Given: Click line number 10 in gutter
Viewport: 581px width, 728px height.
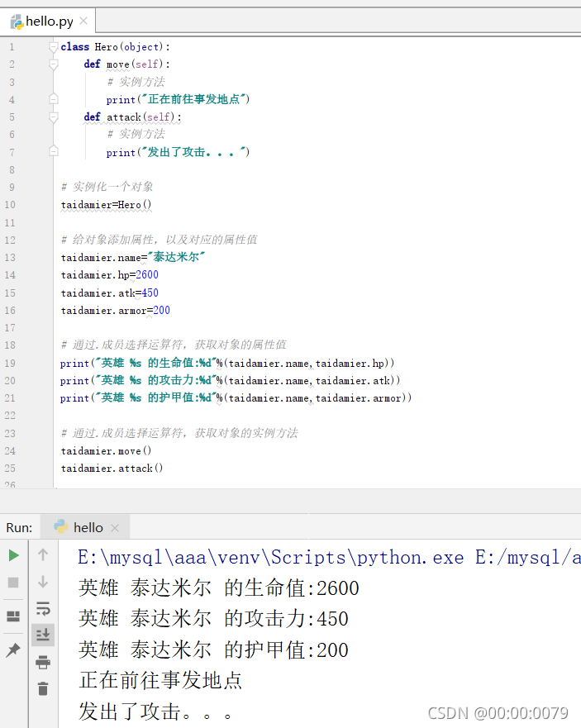Looking at the screenshot, I should pyautogui.click(x=10, y=205).
